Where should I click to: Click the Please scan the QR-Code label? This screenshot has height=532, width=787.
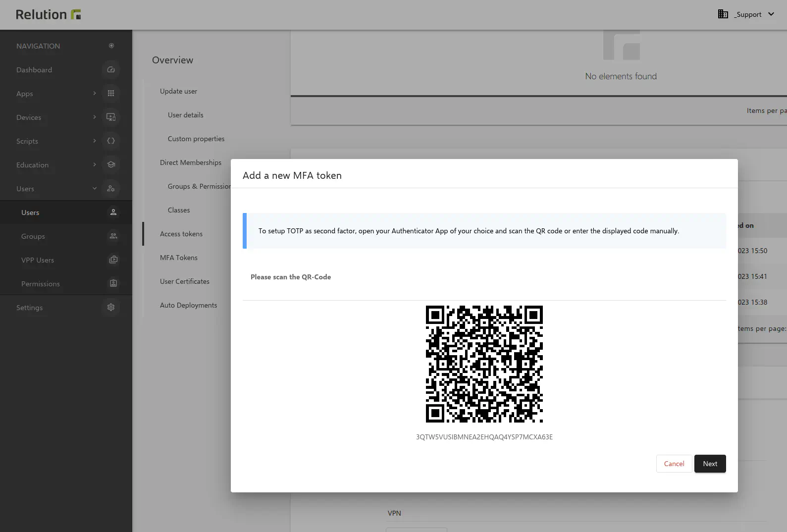coord(291,277)
